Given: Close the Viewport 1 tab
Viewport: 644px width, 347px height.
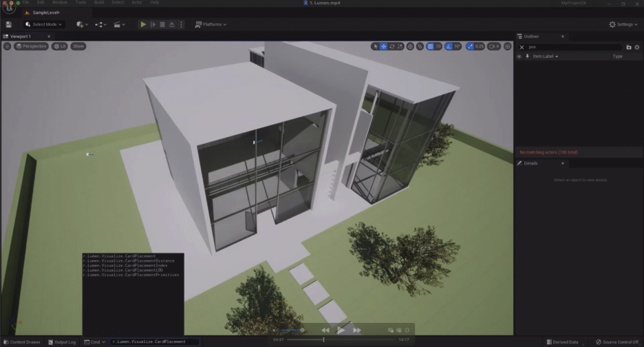Looking at the screenshot, I should [x=49, y=36].
